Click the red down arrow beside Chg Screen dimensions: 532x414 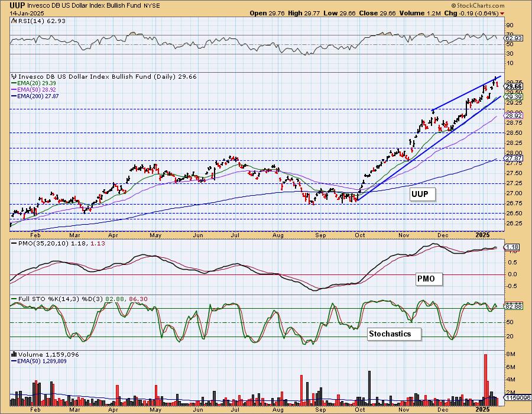click(x=502, y=14)
